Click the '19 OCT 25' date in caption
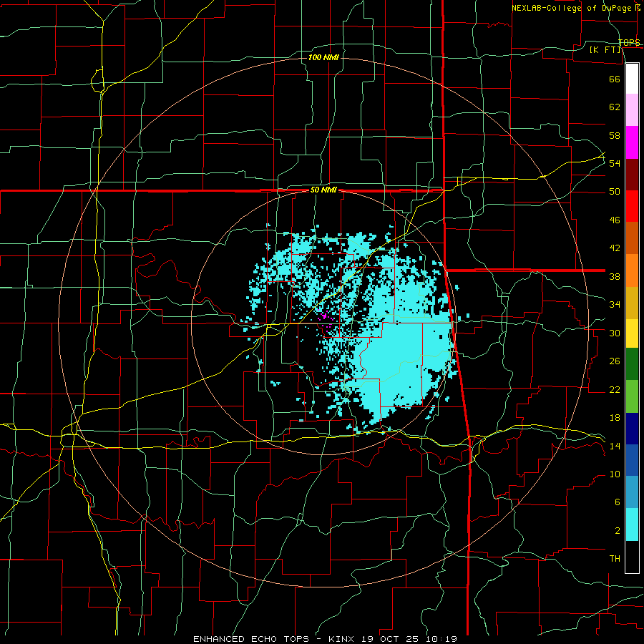Viewport: 644px width, 644px height. [x=393, y=639]
